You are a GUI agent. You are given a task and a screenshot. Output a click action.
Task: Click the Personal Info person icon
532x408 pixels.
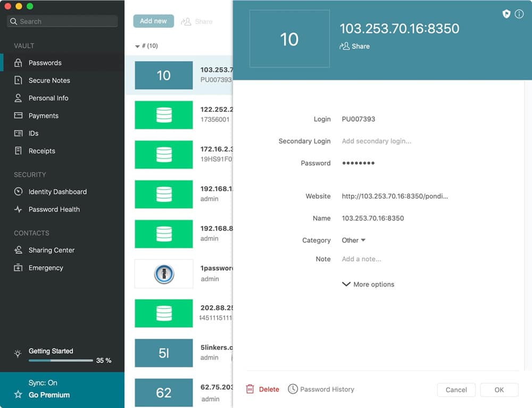tap(18, 98)
